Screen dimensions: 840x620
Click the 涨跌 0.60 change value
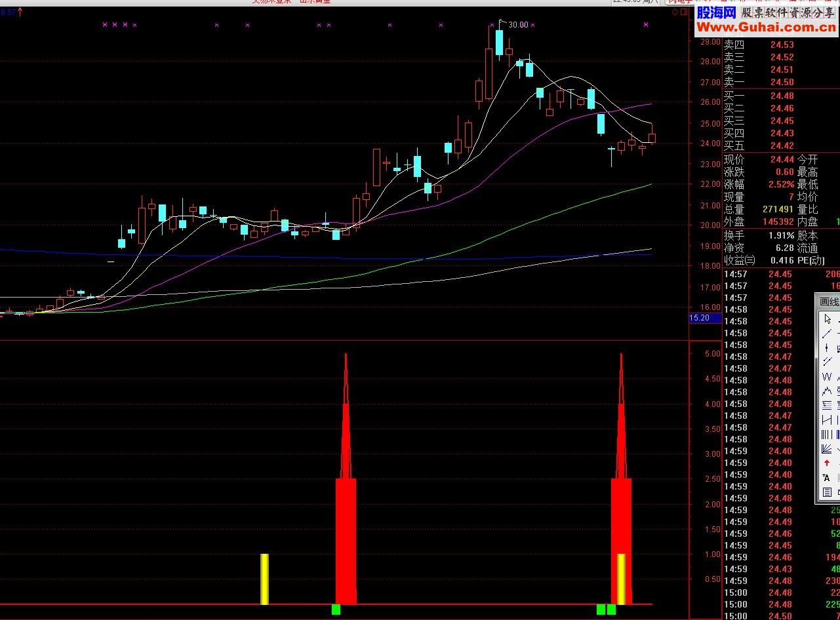[x=785, y=172]
